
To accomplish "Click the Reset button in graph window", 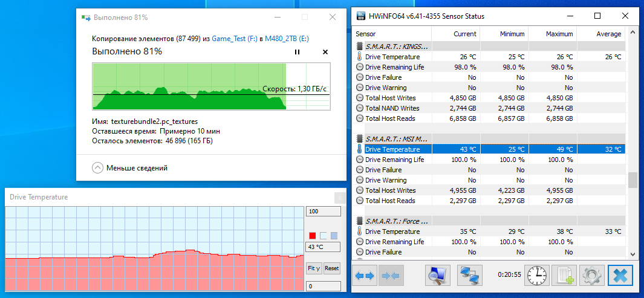I will tap(332, 268).
